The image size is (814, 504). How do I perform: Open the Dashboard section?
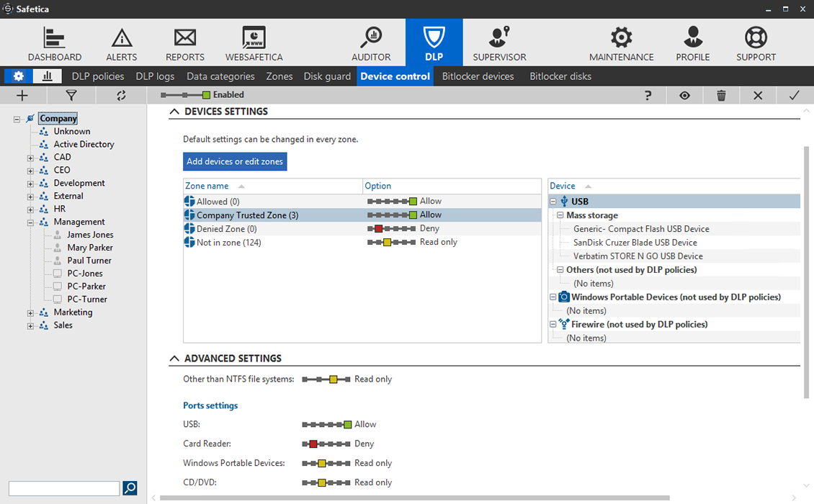(55, 44)
